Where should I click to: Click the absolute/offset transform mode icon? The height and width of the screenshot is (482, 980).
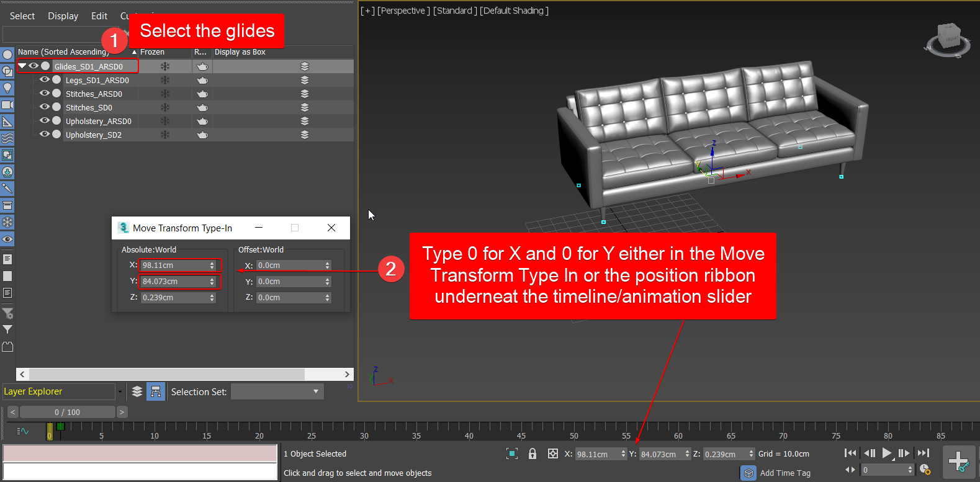point(552,453)
